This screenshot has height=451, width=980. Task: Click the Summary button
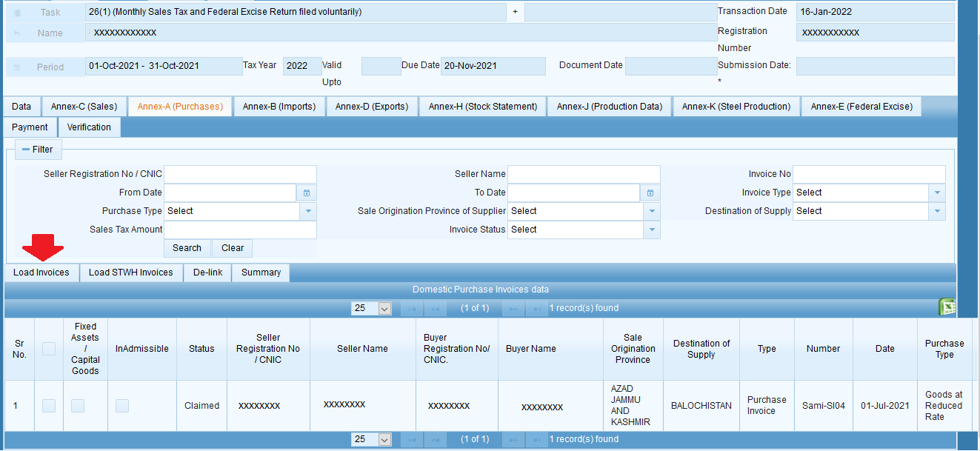point(261,273)
